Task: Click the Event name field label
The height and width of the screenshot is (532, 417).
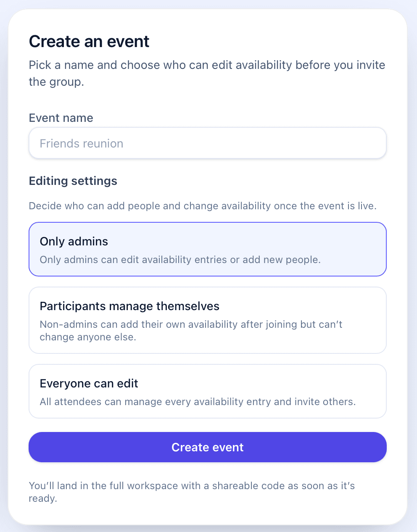Action: (x=61, y=118)
